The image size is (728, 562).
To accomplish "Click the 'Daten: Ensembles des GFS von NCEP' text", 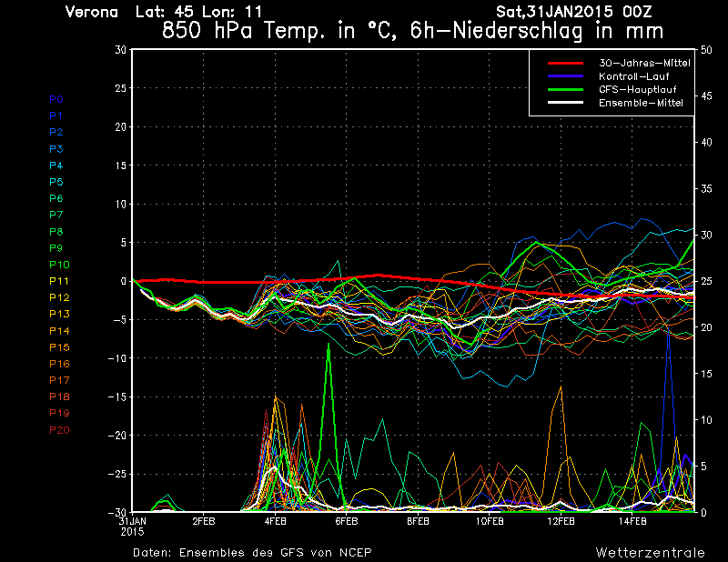I will coord(252,552).
